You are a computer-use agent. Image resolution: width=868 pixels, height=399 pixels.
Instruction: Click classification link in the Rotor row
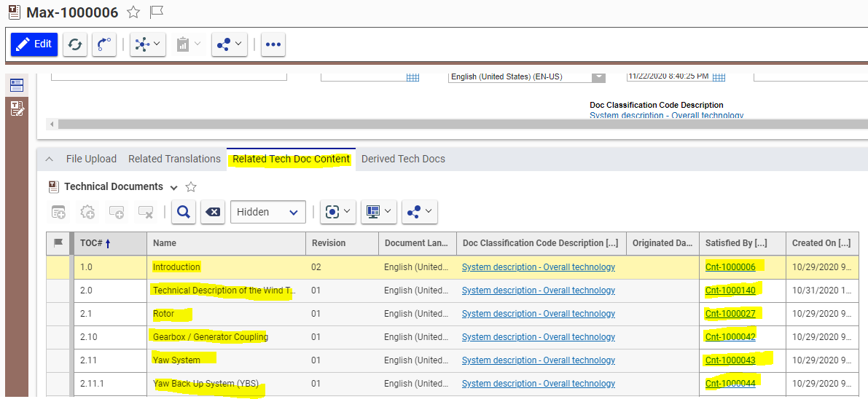click(x=538, y=314)
